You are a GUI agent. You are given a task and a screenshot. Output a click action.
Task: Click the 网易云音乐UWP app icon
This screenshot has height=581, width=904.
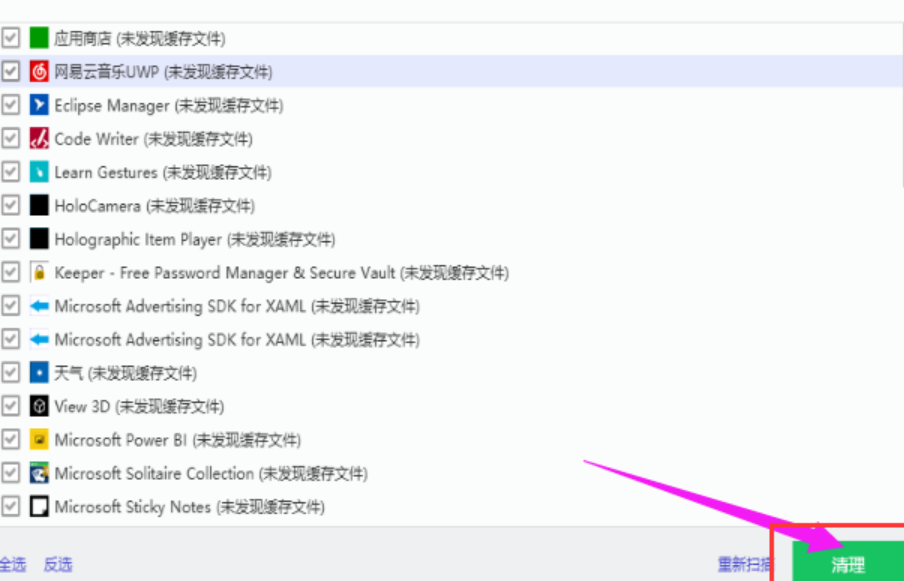[39, 72]
